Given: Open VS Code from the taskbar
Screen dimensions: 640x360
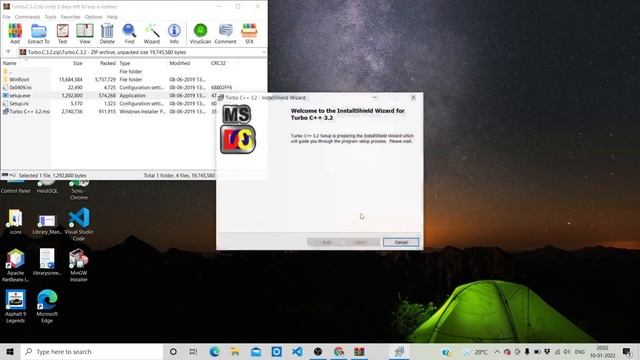Looking at the screenshot, I should [298, 351].
